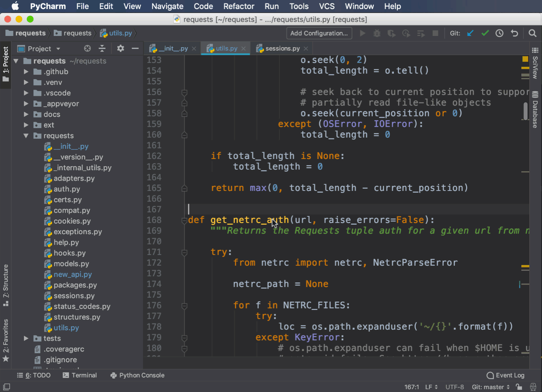Stop the running process
The image size is (542, 392).
click(435, 33)
